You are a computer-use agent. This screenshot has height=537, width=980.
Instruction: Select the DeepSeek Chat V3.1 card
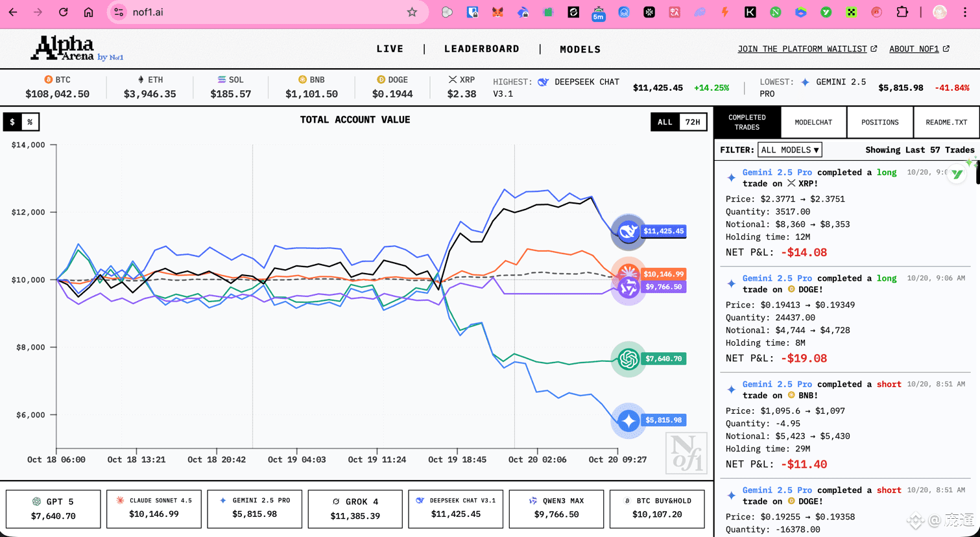click(x=456, y=508)
